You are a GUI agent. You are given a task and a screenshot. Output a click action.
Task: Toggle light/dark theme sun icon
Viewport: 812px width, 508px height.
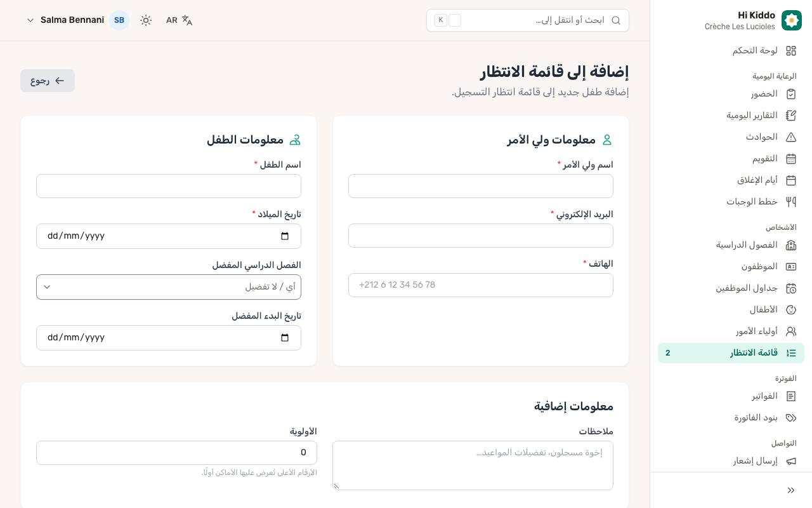pyautogui.click(x=146, y=20)
